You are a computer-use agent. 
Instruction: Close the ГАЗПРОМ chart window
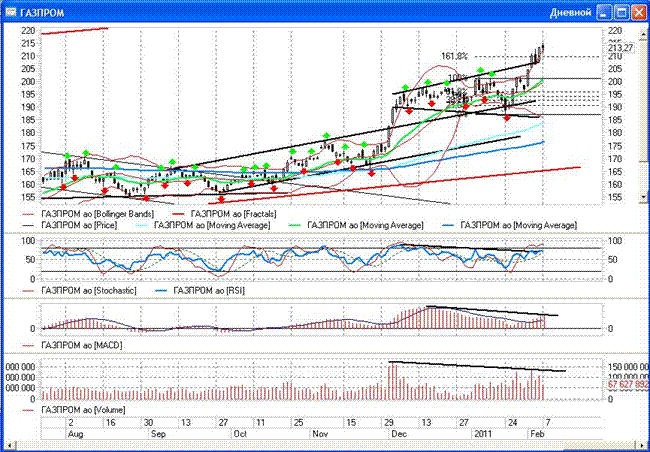tap(639, 12)
